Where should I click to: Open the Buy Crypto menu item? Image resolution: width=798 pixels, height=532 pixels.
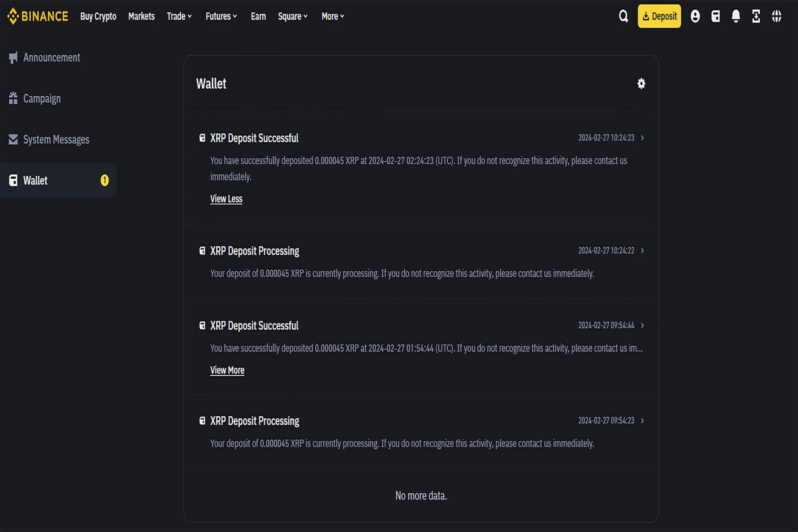[98, 16]
